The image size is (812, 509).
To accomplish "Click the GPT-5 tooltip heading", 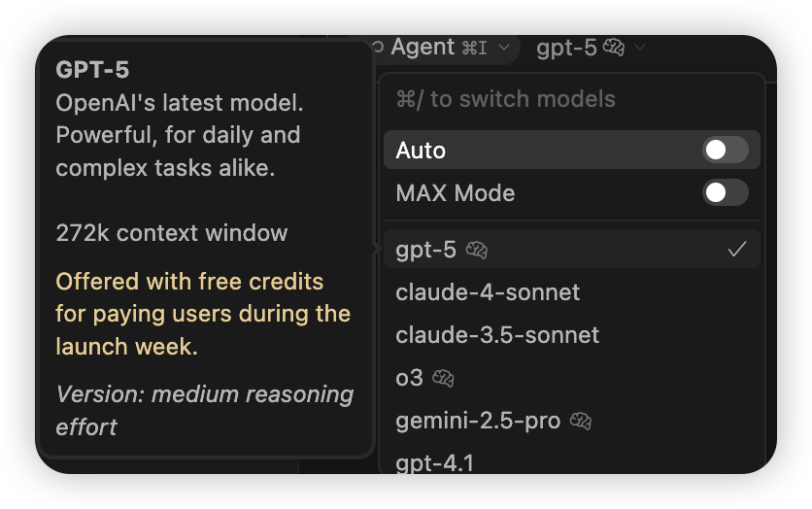I will 93,70.
